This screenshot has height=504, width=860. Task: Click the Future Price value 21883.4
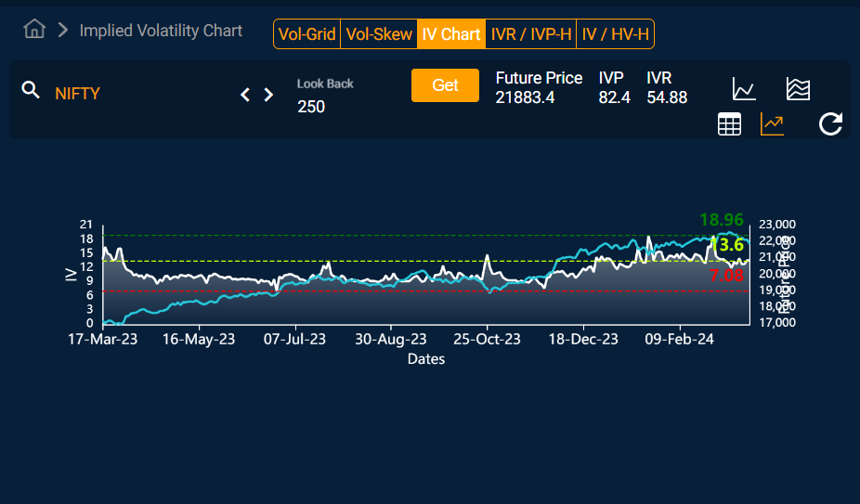[x=525, y=97]
